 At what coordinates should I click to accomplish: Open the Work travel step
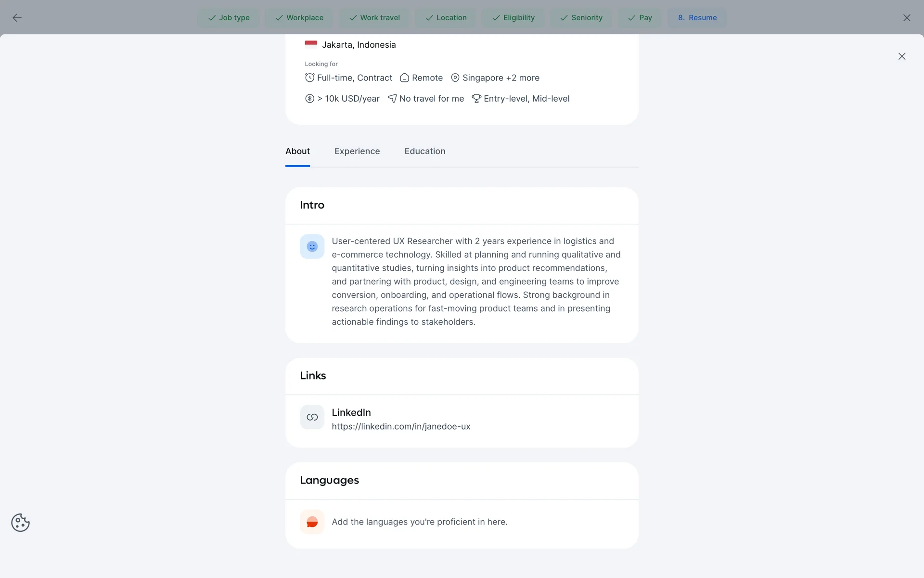click(x=374, y=18)
